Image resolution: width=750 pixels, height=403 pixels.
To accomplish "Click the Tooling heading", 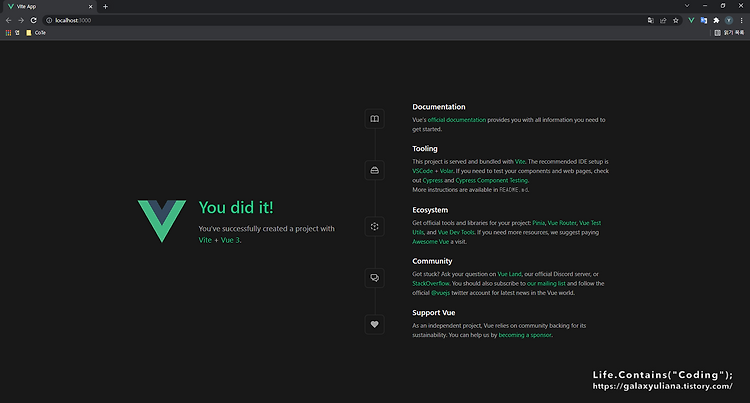I will point(425,149).
